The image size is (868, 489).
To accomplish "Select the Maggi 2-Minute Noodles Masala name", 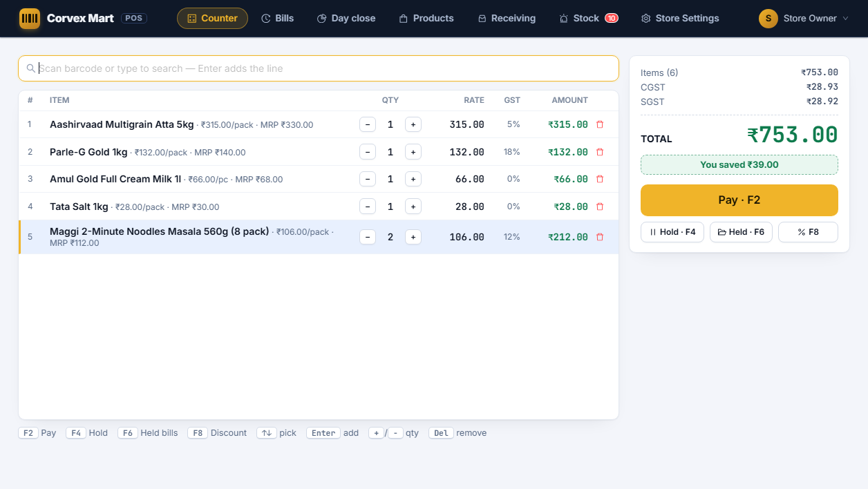I will [x=159, y=231].
